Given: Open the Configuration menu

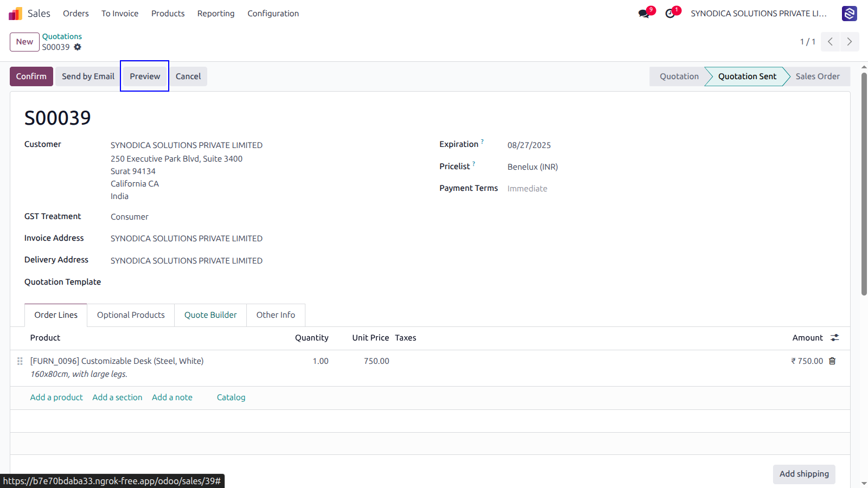Looking at the screenshot, I should coord(273,14).
